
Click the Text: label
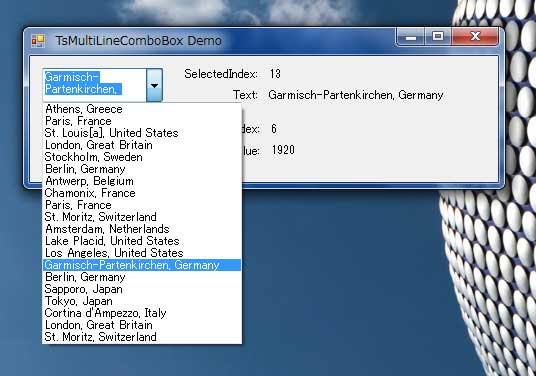[x=245, y=95]
